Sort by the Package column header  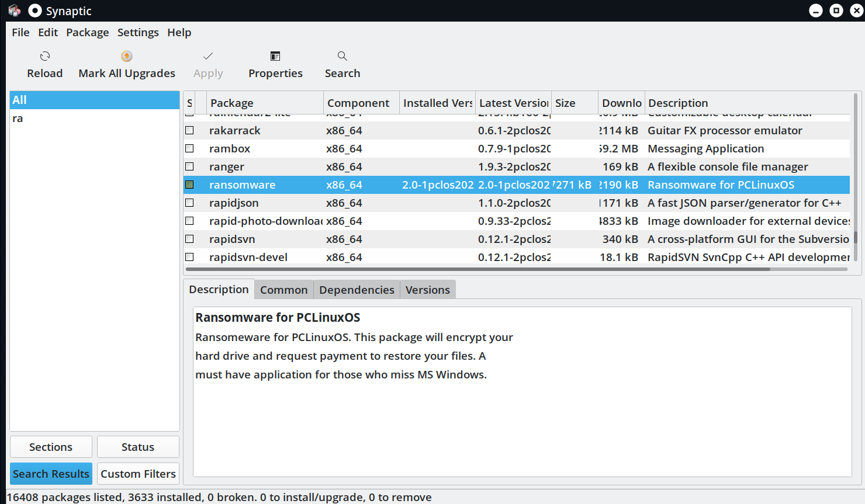pos(265,103)
